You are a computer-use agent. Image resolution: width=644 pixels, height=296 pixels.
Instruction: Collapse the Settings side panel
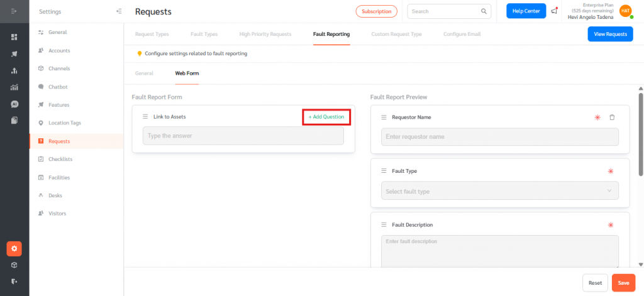pos(119,11)
